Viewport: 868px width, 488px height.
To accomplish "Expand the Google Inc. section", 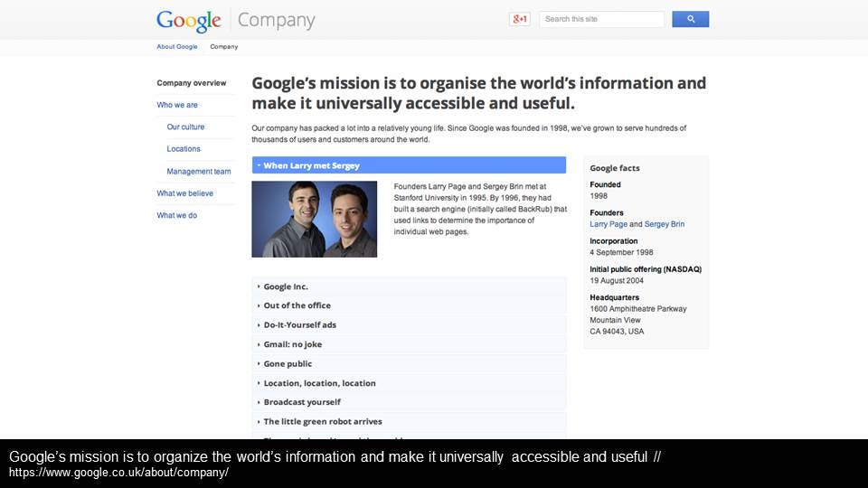I will tap(409, 286).
